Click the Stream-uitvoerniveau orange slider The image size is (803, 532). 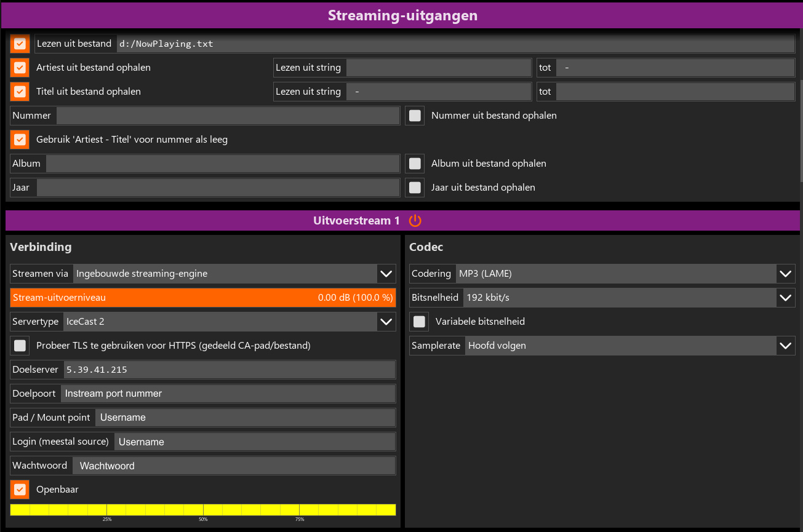pyautogui.click(x=203, y=298)
